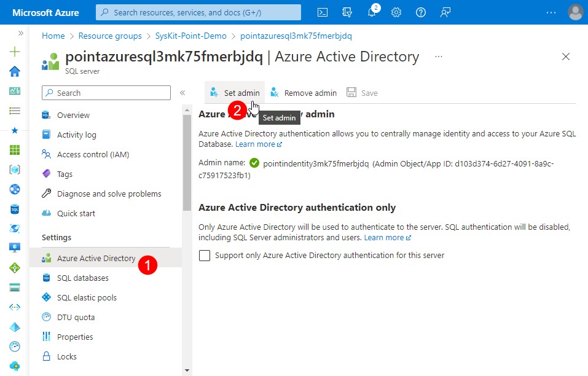Open the Dashboard icon in the sidebar
The height and width of the screenshot is (376, 588).
point(14,91)
